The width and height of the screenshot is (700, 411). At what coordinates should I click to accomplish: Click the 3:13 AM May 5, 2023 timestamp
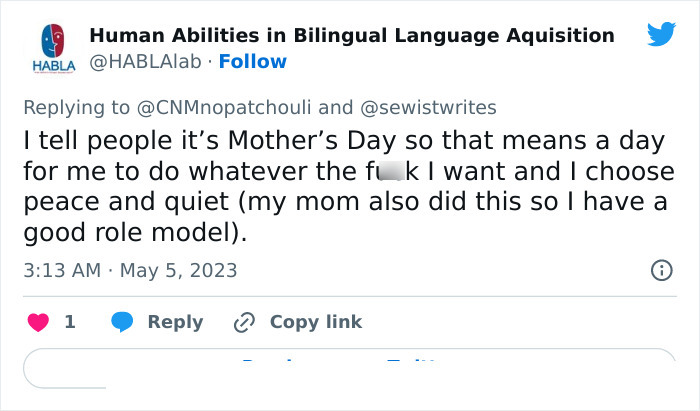[x=130, y=270]
